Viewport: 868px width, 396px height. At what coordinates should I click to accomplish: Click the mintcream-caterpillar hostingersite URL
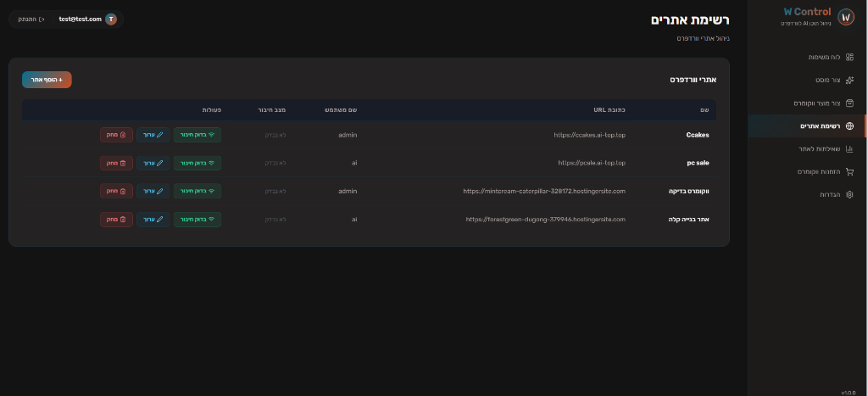544,191
